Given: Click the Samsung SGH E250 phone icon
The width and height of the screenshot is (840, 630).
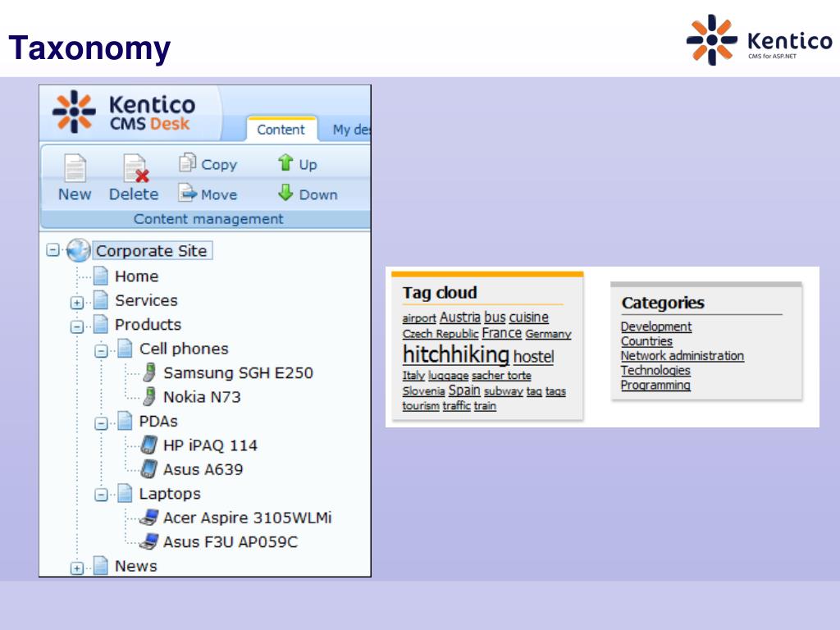Looking at the screenshot, I should 149,372.
